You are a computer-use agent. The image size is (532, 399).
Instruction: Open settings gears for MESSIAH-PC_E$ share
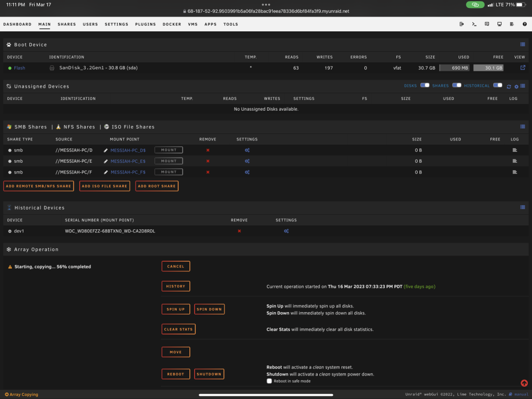tap(247, 161)
